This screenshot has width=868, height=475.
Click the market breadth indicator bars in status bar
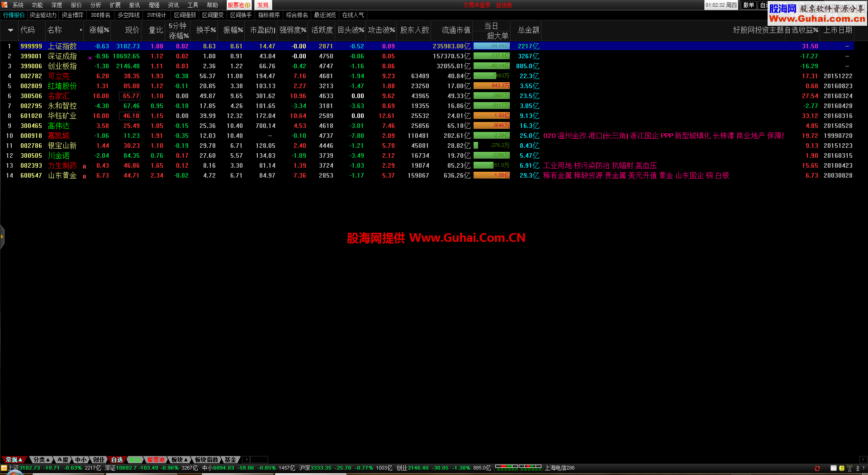518,468
